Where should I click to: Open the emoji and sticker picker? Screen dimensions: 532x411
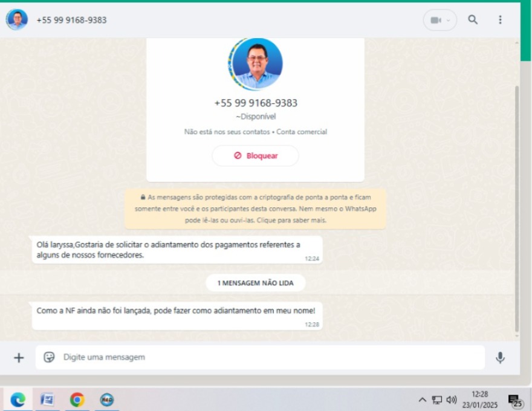[49, 357]
